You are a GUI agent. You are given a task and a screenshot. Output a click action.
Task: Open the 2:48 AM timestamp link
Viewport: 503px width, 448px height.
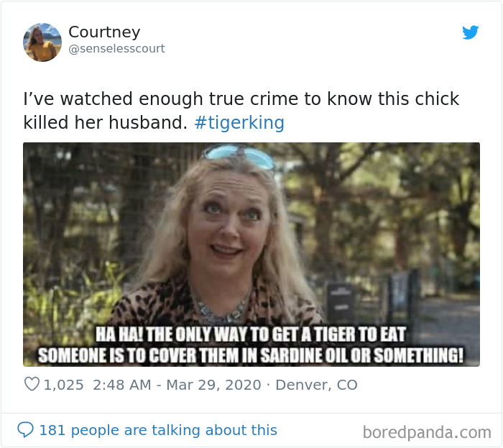point(122,385)
